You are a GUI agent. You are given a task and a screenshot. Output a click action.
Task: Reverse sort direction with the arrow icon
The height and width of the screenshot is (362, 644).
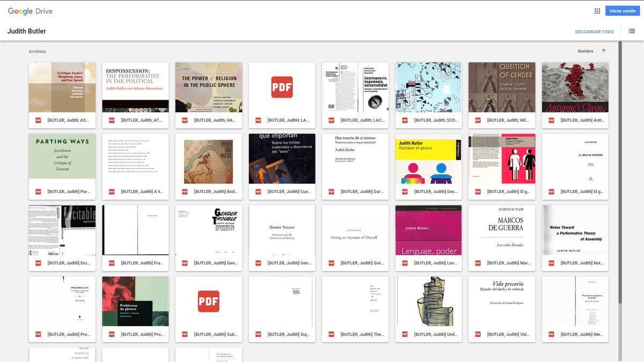pyautogui.click(x=604, y=51)
